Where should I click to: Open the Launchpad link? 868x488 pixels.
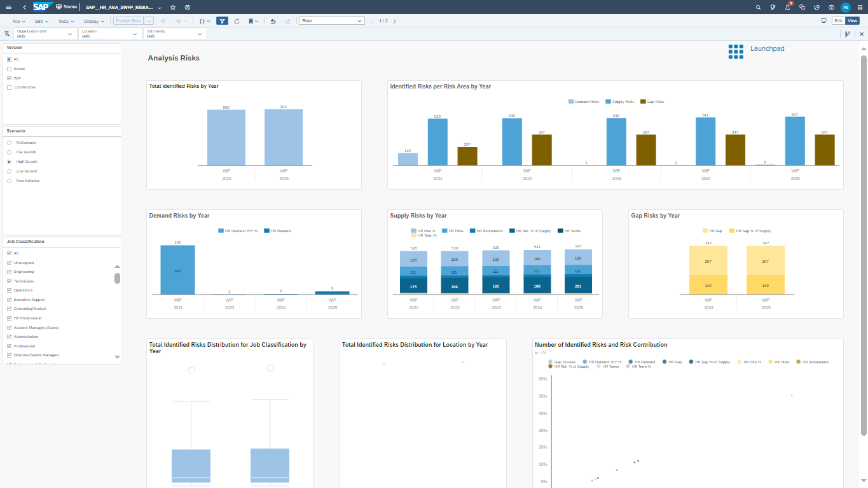767,48
